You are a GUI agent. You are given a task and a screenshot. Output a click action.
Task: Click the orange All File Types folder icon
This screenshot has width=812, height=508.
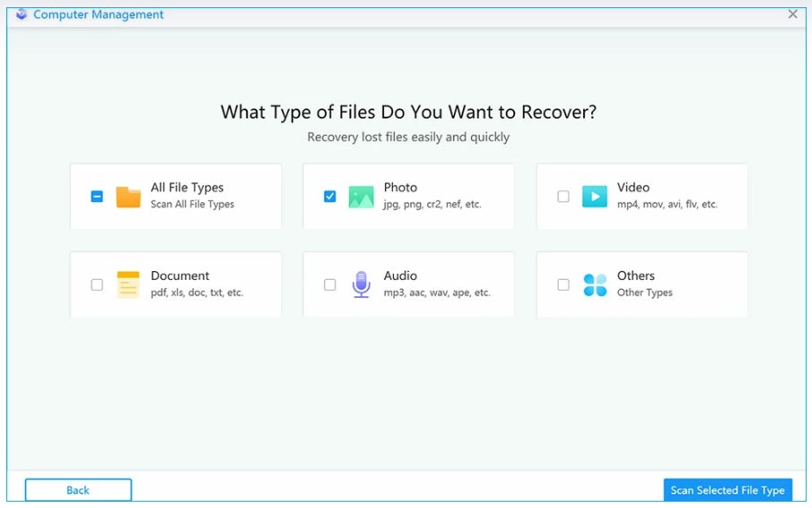[x=128, y=197]
